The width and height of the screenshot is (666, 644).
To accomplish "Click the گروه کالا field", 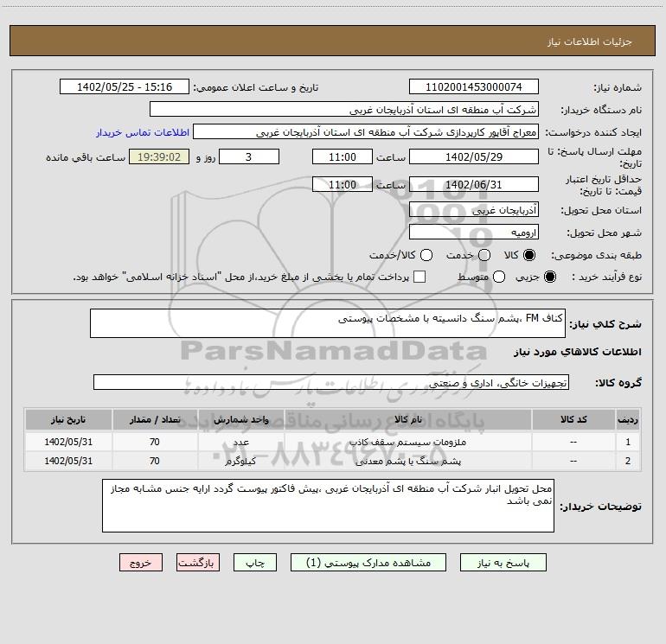I will 331,382.
